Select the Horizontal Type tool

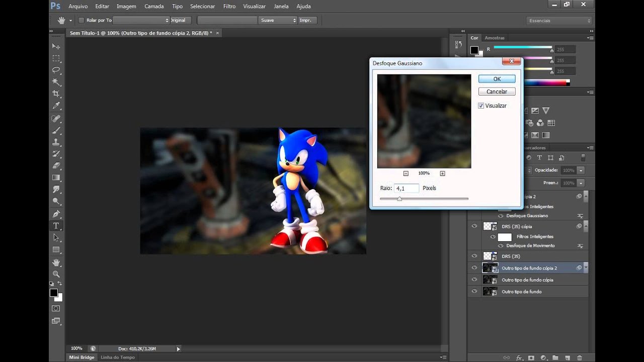56,226
